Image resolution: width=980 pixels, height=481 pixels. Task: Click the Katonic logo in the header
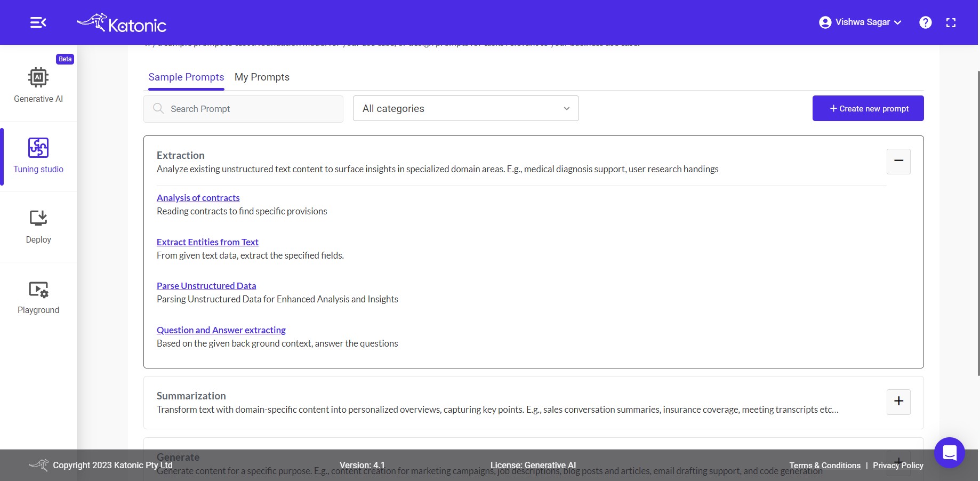point(122,23)
